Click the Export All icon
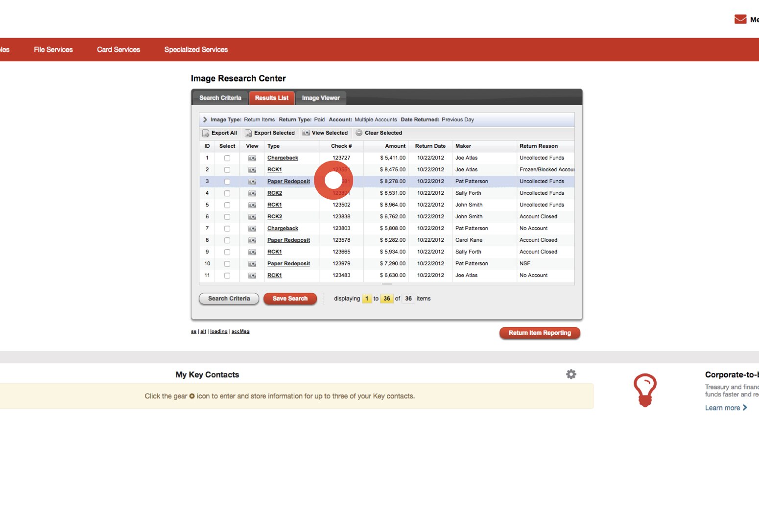Screen dimensions: 759x532 coord(206,133)
